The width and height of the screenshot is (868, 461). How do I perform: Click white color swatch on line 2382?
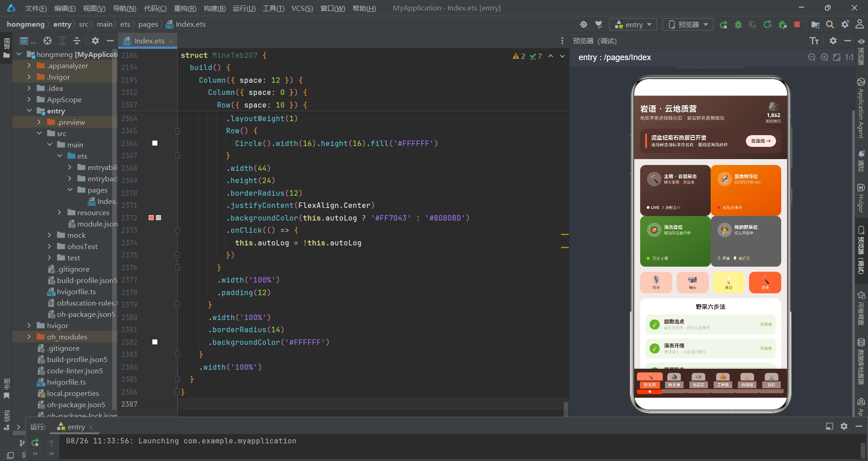pos(155,342)
